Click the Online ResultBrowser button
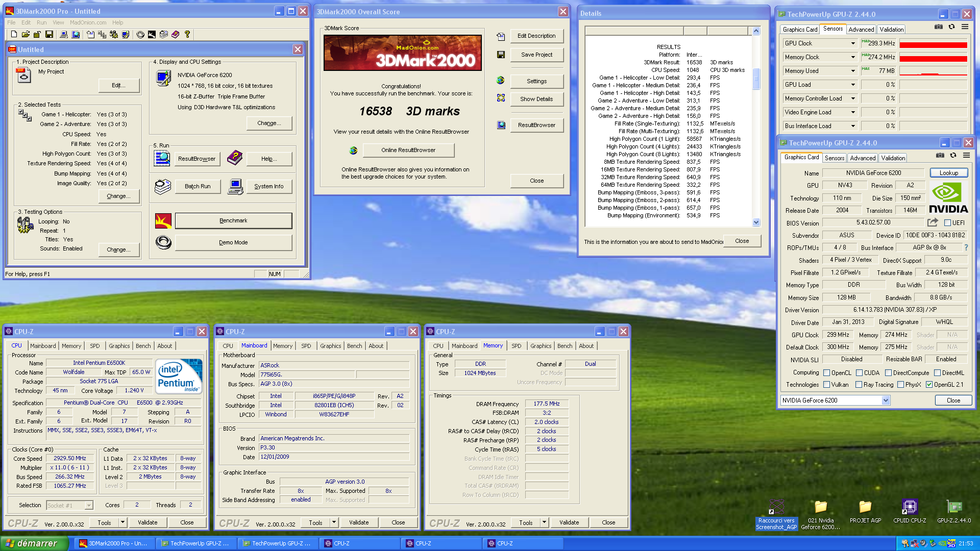Image resolution: width=980 pixels, height=551 pixels. 408,150
